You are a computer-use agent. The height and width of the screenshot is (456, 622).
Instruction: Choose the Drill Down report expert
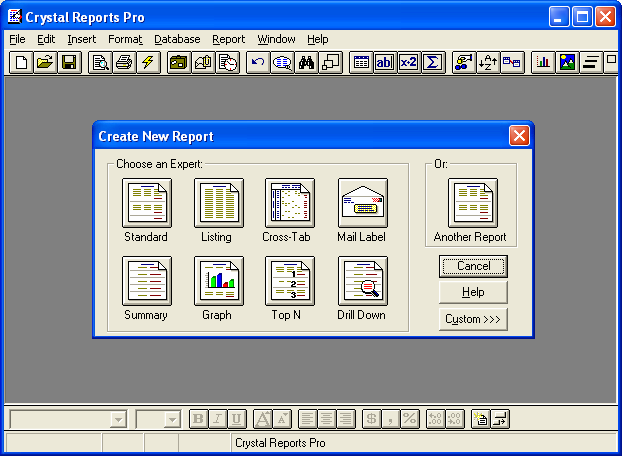click(363, 281)
